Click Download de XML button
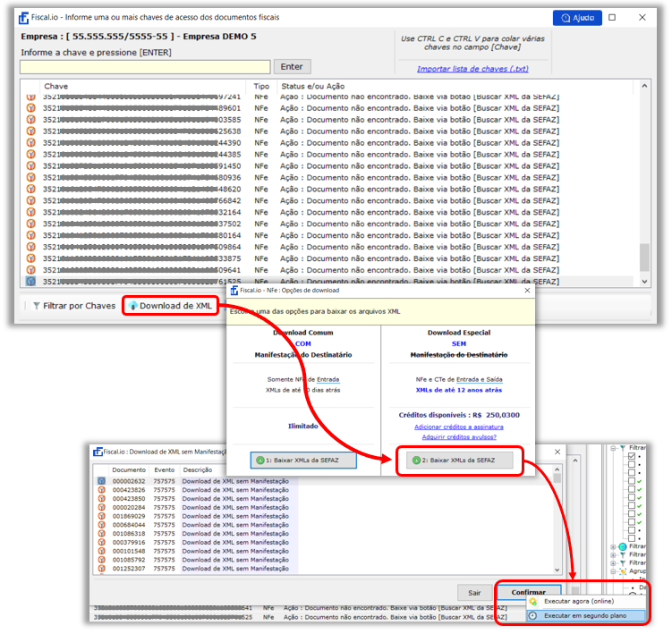The width and height of the screenshot is (672, 634). 170,306
